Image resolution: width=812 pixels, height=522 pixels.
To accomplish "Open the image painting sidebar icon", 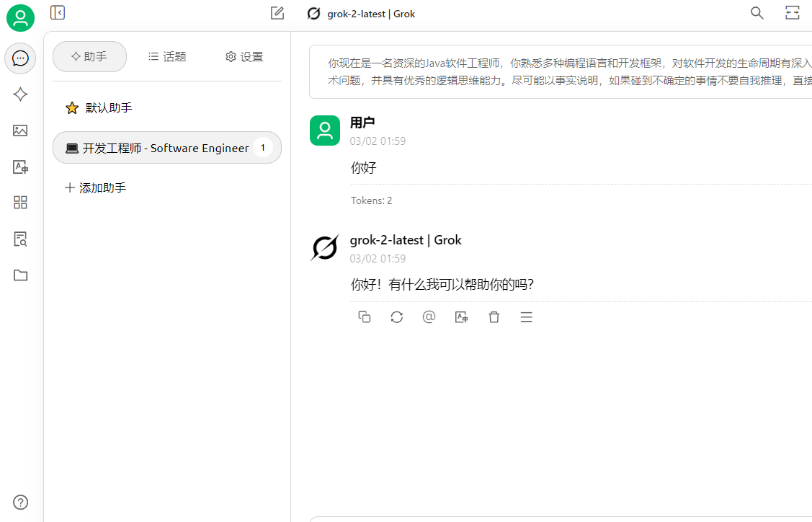I will 20,130.
